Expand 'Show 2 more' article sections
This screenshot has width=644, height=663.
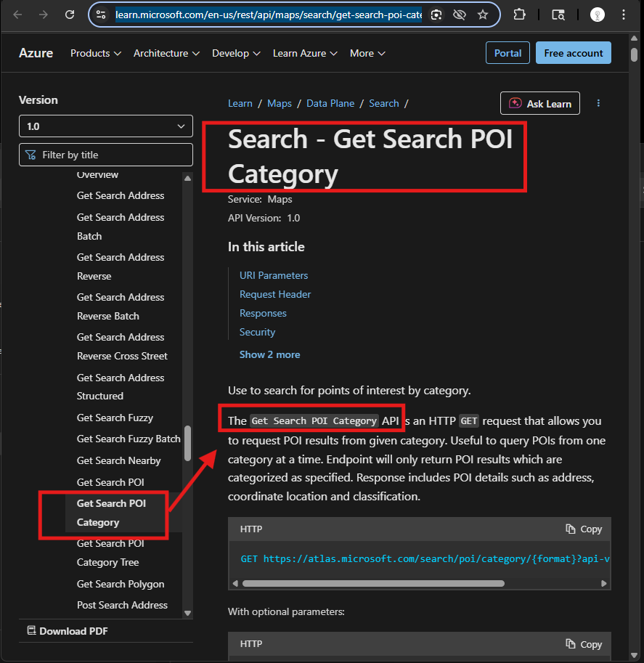(x=270, y=354)
